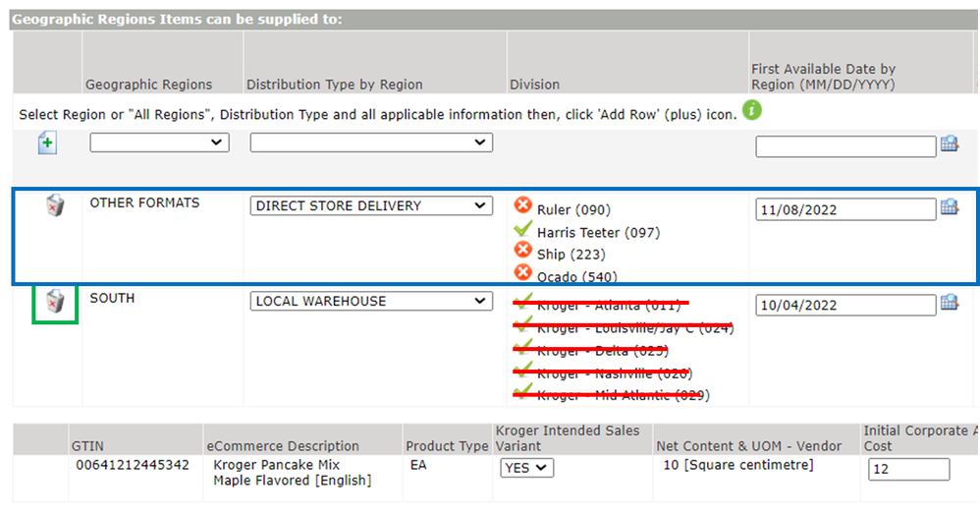Click green checkmark beside Kroger - Nashville
The width and height of the screenshot is (980, 516).
523,369
